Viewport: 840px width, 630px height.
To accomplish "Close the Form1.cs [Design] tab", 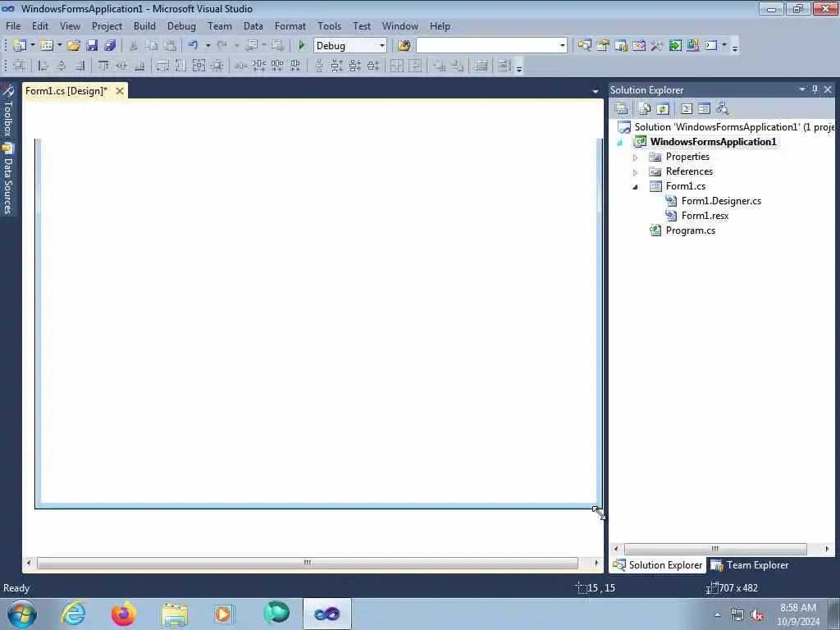I will (120, 91).
